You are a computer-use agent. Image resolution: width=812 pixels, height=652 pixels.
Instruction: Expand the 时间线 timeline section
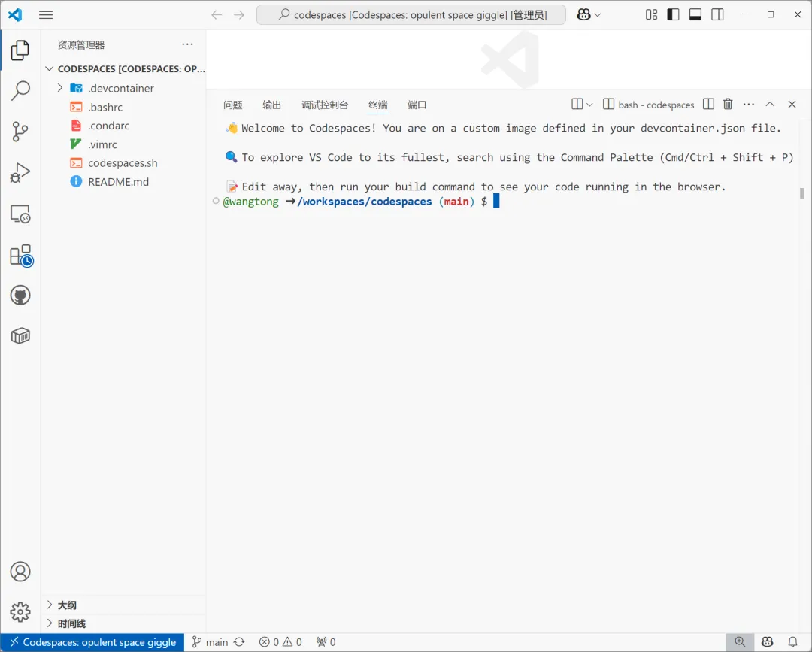[x=123, y=623]
